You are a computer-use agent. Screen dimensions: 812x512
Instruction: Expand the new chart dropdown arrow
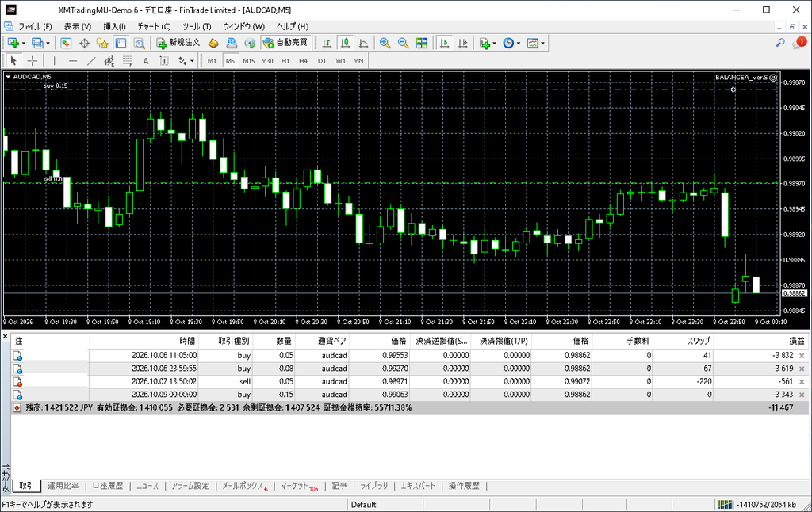(24, 43)
